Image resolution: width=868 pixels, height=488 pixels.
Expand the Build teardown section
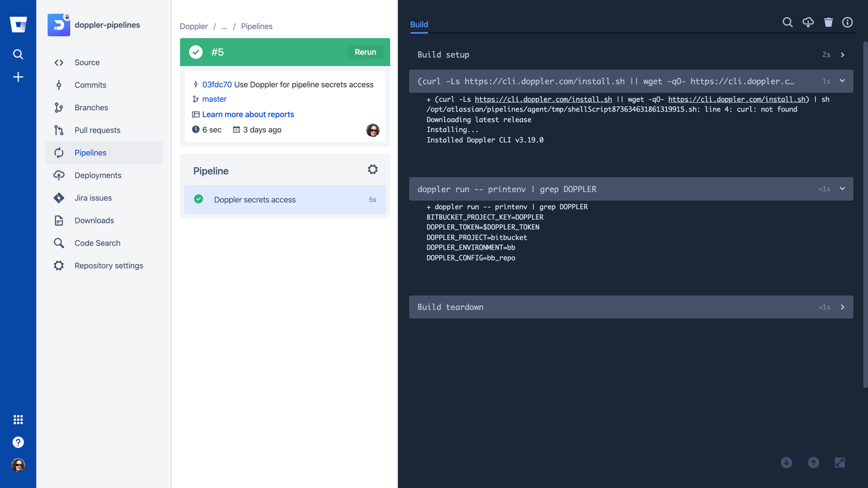point(631,307)
